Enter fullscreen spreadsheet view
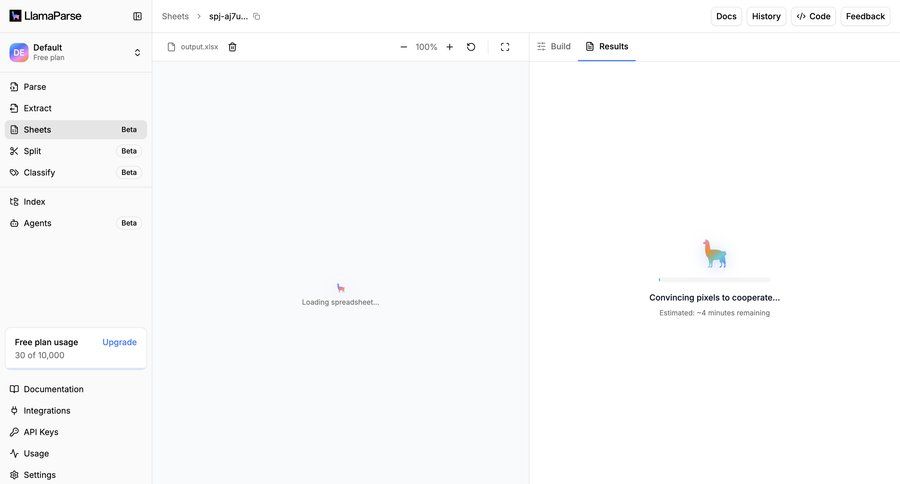Screen dimensions: 900x484 pos(505,47)
